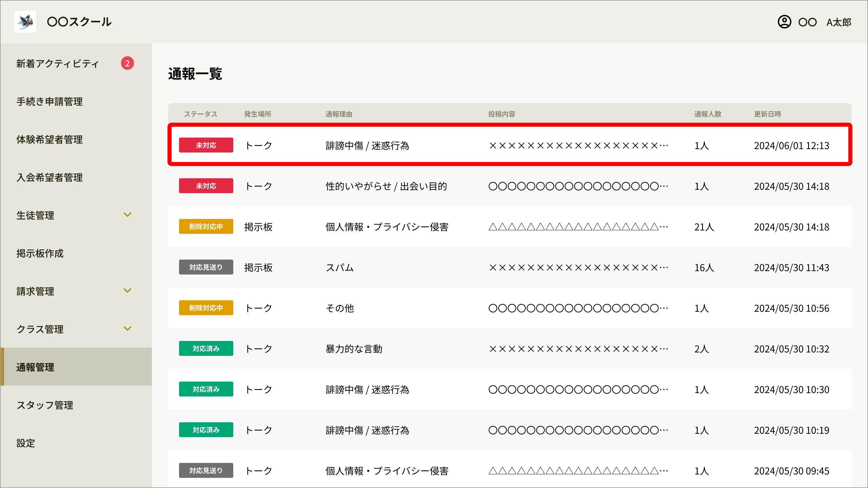The width and height of the screenshot is (868, 488).
Task: Click 対応済み badge on 10:19 report
Action: tap(206, 430)
